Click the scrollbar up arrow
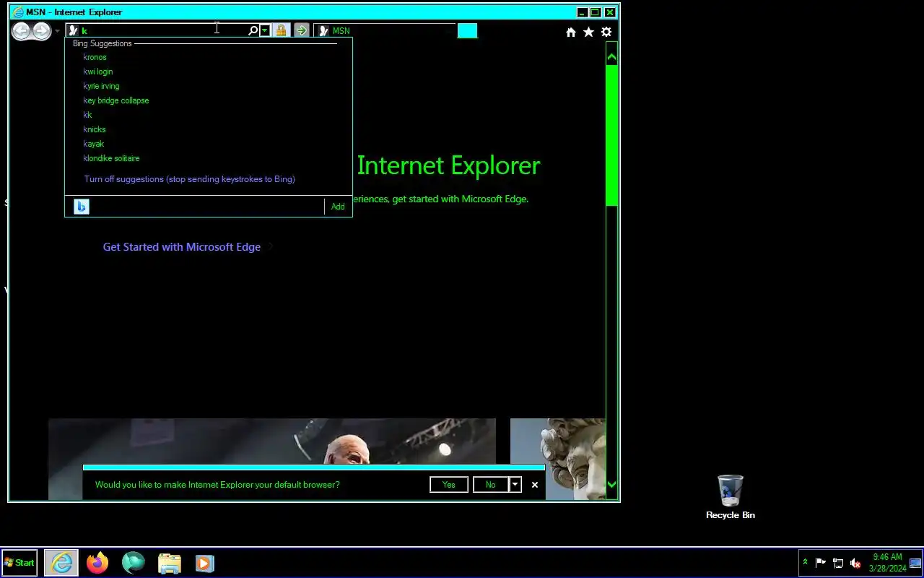The width and height of the screenshot is (924, 578). [612, 56]
